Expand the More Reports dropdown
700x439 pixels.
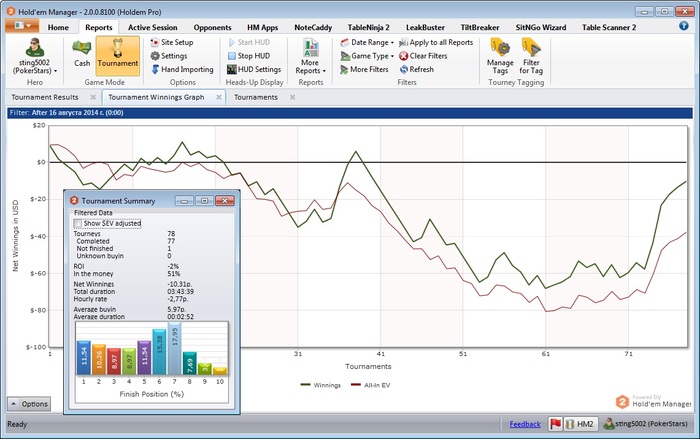tap(310, 60)
